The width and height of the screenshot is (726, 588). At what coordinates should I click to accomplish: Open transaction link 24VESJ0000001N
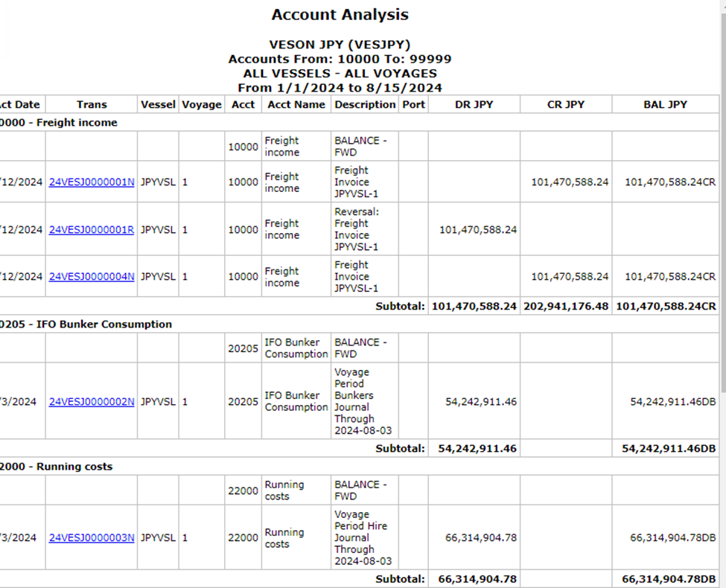pyautogui.click(x=92, y=182)
